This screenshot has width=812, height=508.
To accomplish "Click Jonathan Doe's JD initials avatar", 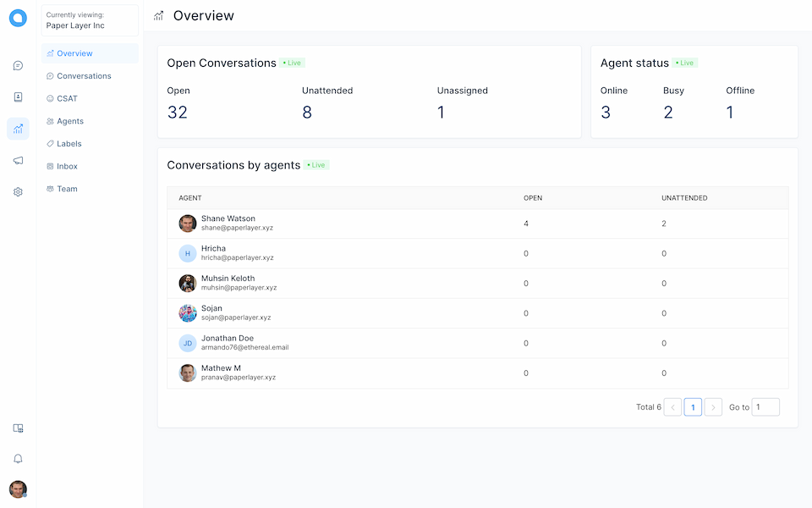I will point(188,343).
